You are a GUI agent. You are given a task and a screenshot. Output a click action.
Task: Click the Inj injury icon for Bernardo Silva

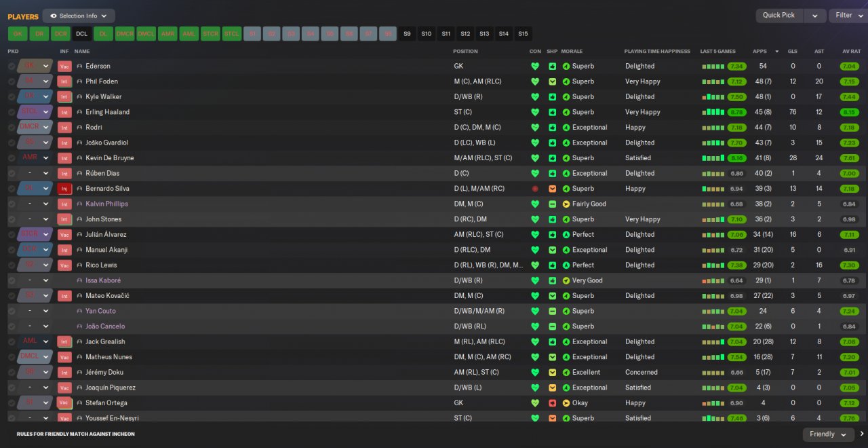64,189
